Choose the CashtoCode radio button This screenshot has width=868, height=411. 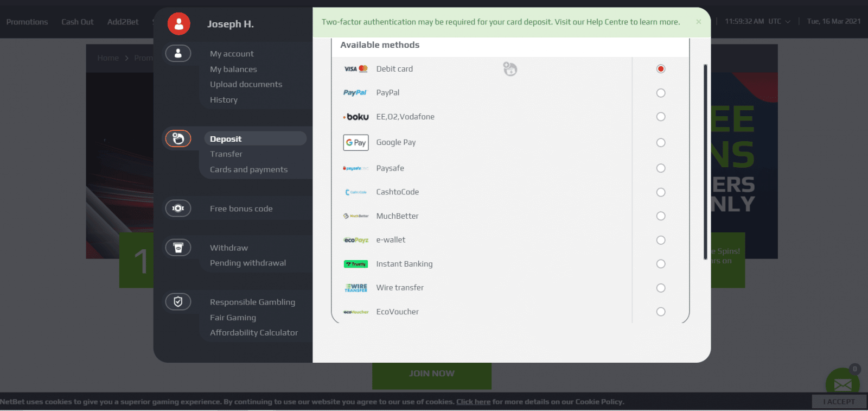coord(661,192)
